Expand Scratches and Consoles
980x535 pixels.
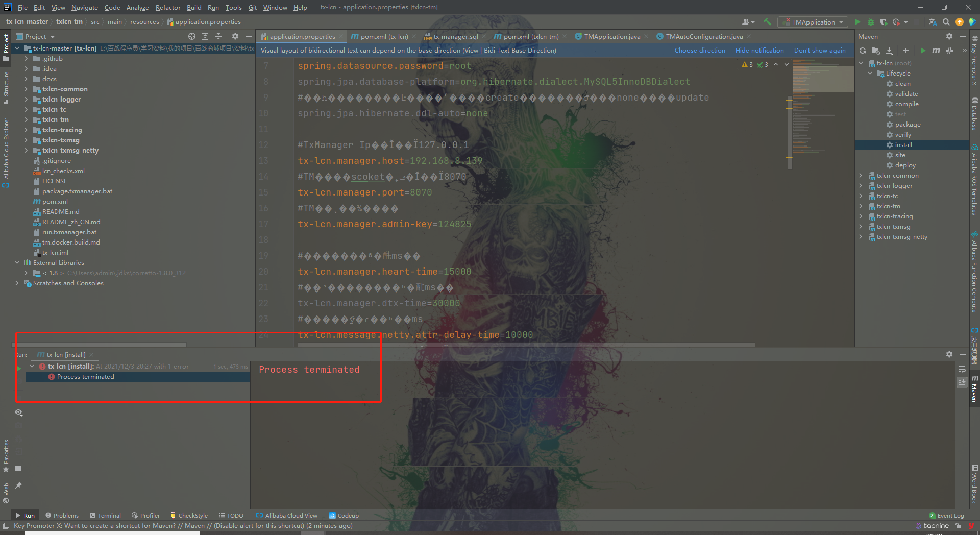(17, 283)
